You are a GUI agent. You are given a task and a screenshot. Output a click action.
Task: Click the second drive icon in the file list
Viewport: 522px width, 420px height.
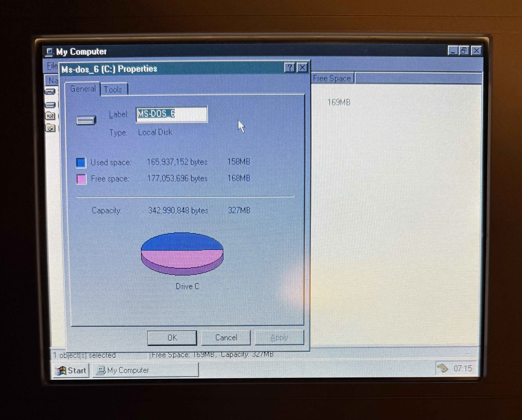point(50,105)
